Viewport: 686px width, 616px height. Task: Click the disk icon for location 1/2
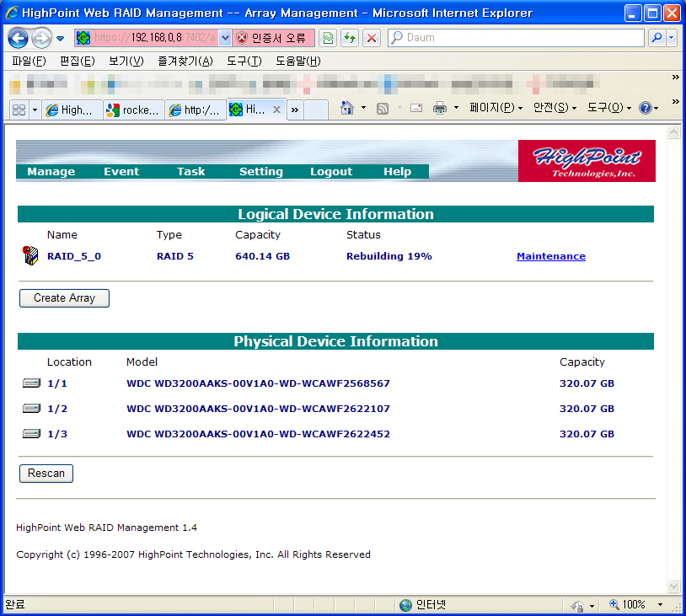point(31,409)
